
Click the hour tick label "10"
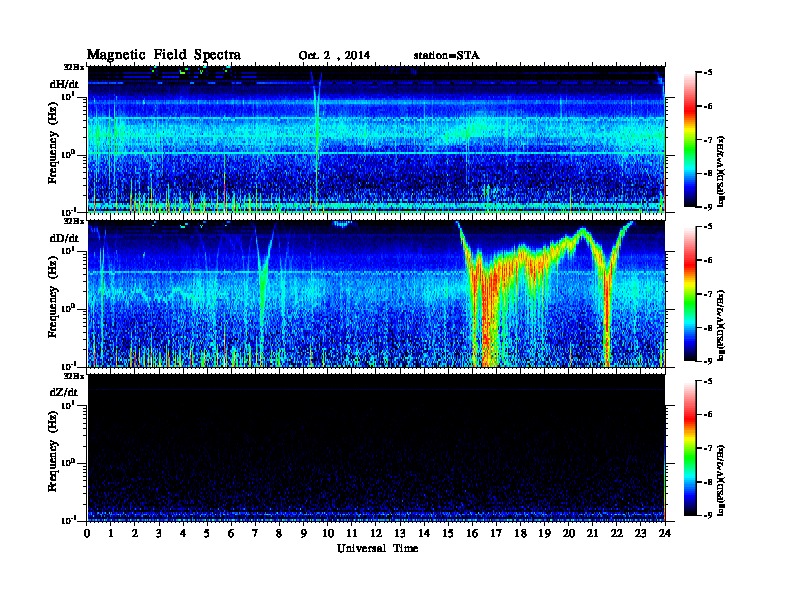pyautogui.click(x=328, y=534)
